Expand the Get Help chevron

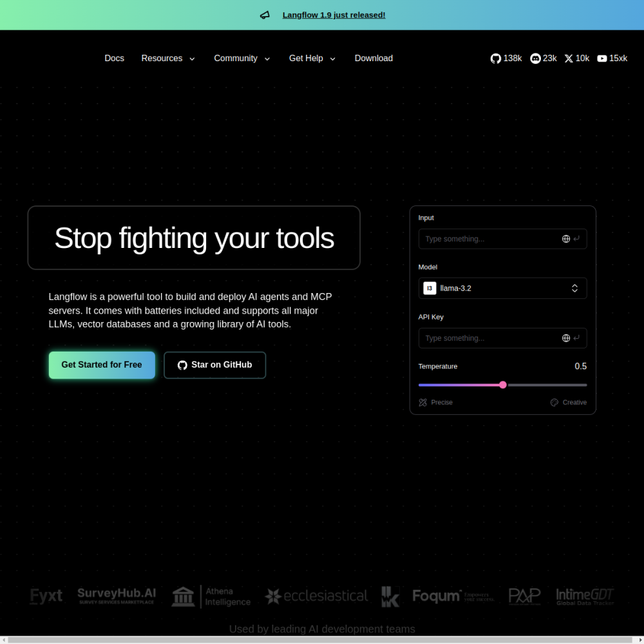(333, 59)
